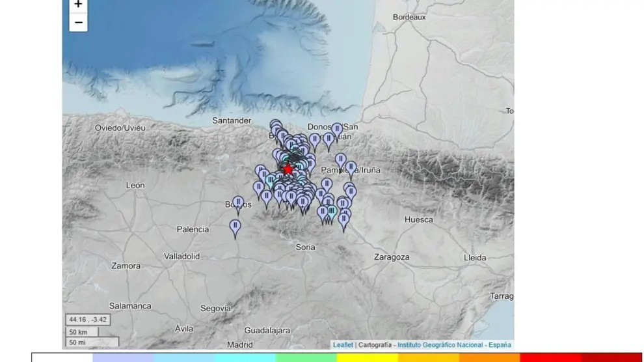Select the marker overlapping the Donostia/San Sebastián label
Image resolution: width=644 pixels, height=362 pixels.
pyautogui.click(x=336, y=130)
